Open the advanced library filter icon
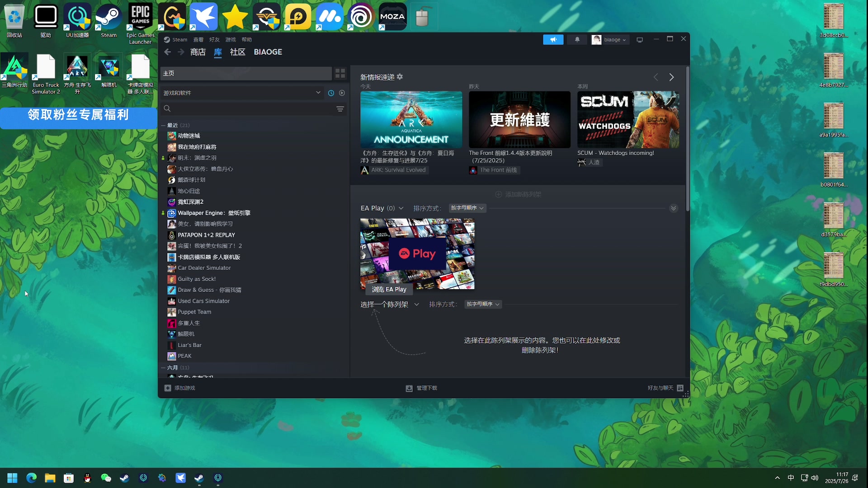The width and height of the screenshot is (868, 488). pyautogui.click(x=340, y=109)
